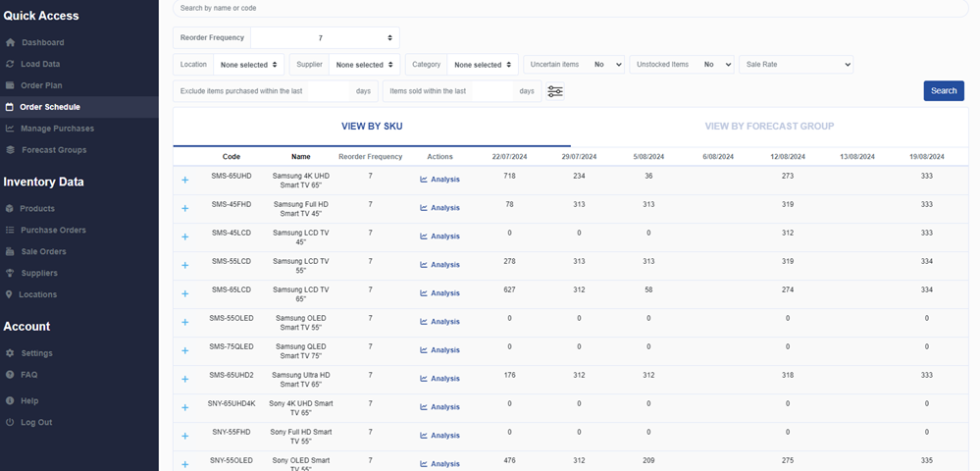Open the Uncertain Items dropdown
This screenshot has width=980, height=471.
tap(606, 65)
